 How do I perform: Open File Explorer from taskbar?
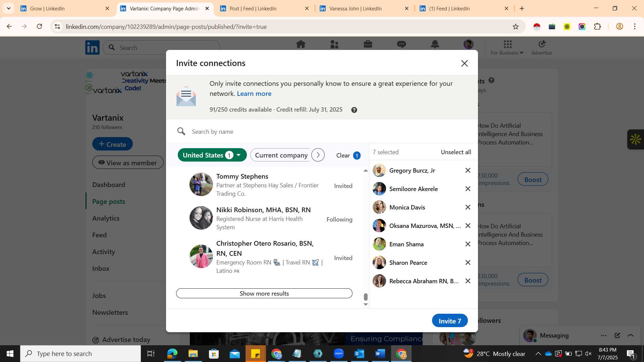pyautogui.click(x=193, y=354)
